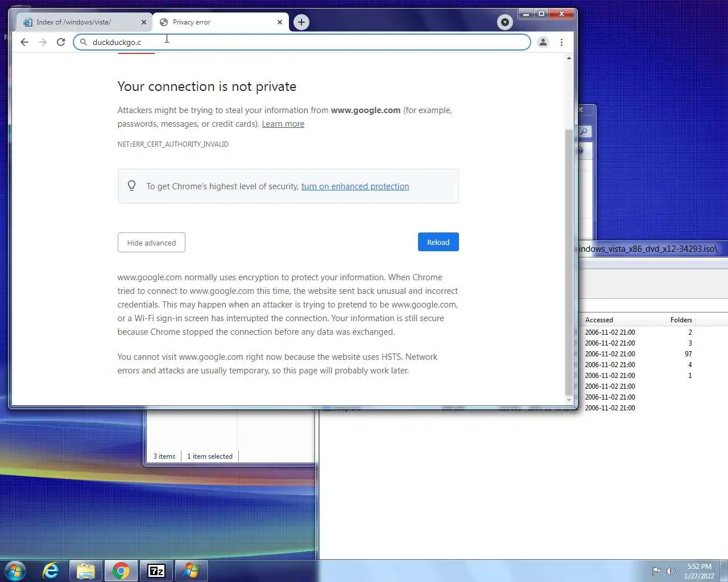The height and width of the screenshot is (582, 728).
Task: Click the scroll down arrow of the Chrome page
Action: (569, 401)
